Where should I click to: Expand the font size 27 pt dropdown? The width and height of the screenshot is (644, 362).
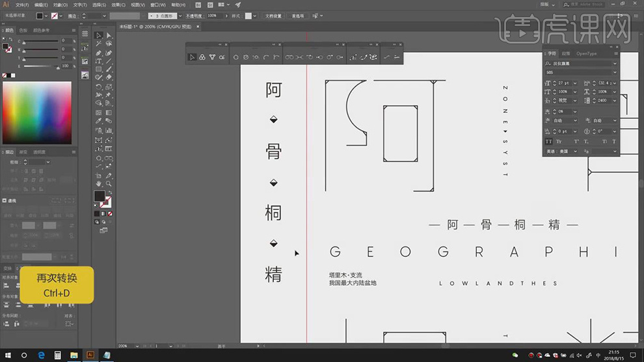coord(575,83)
